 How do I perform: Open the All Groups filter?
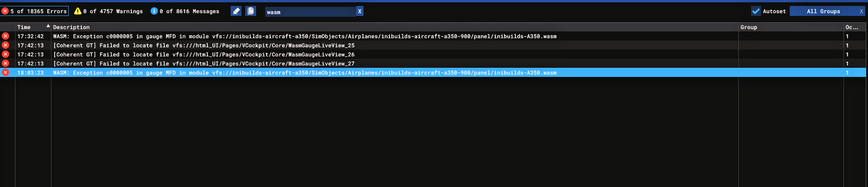(823, 11)
